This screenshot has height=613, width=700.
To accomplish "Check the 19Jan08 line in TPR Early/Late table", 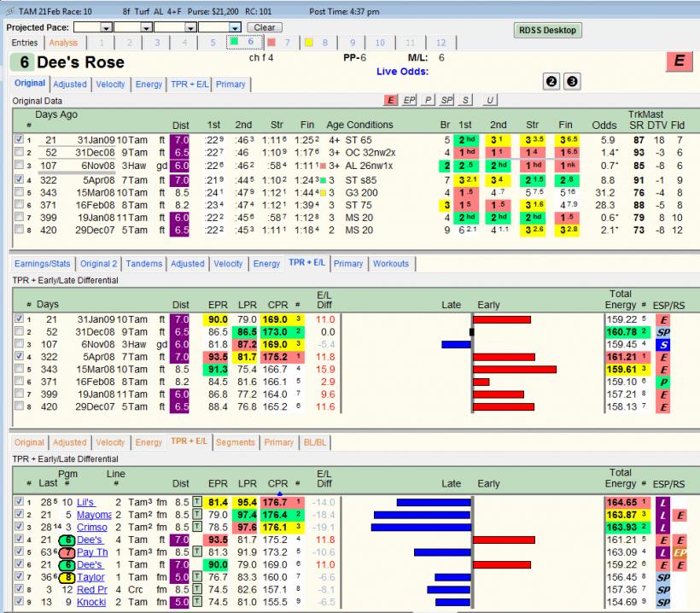I will point(19,394).
